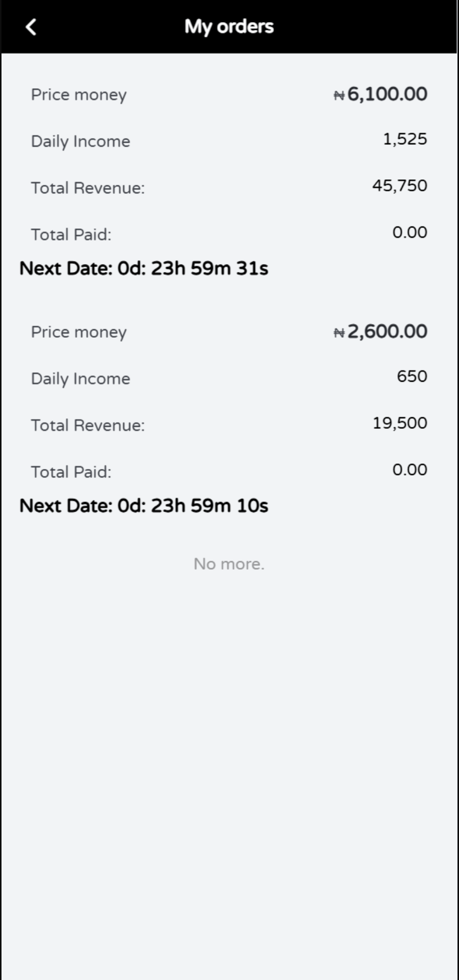Click the Next Date countdown ending 31s
Screen dimensions: 459x980
click(144, 269)
